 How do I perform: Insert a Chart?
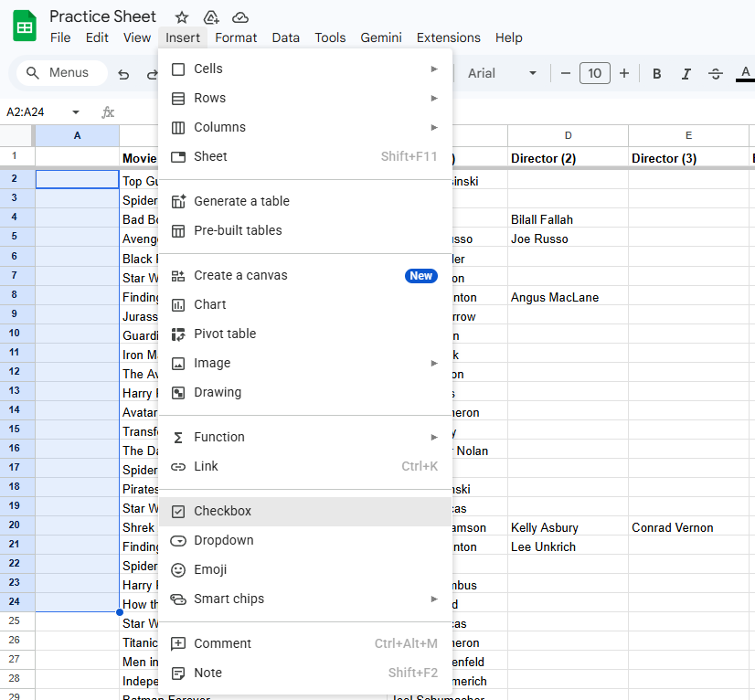click(304, 304)
